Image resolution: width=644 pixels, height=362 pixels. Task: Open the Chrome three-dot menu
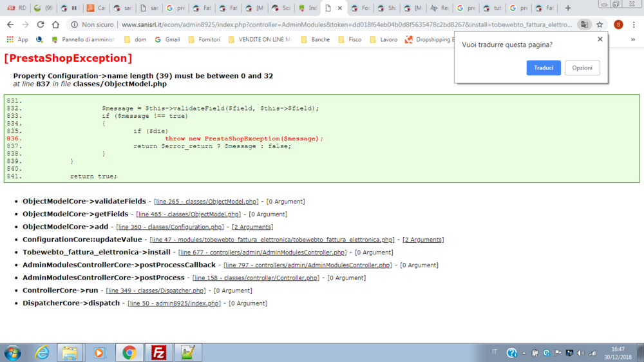634,24
